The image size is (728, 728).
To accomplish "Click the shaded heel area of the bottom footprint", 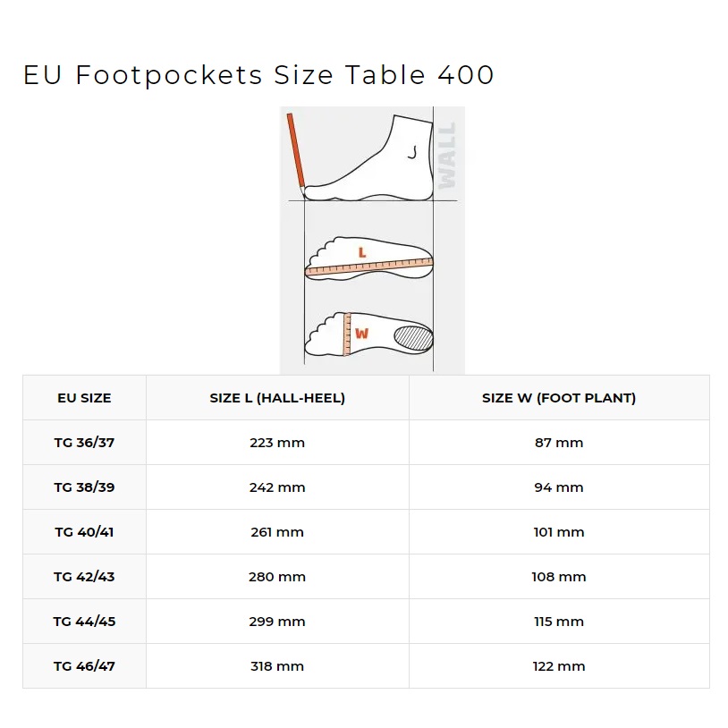I will point(414,337).
